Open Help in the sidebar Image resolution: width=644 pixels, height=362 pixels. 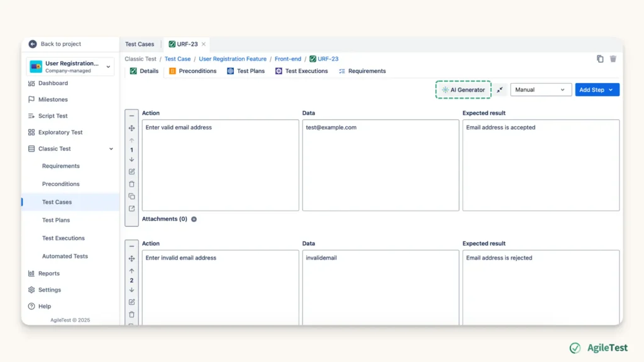pos(45,306)
